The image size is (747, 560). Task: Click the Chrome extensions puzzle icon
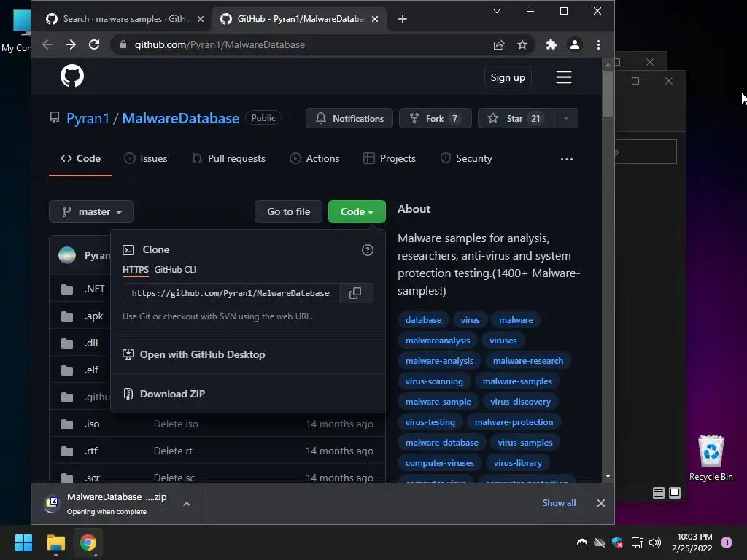coord(551,44)
